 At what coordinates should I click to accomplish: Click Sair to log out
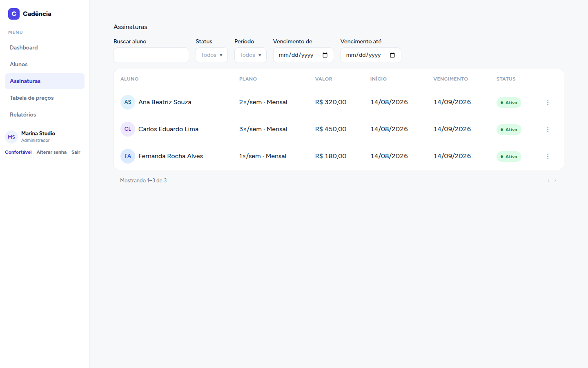point(76,152)
